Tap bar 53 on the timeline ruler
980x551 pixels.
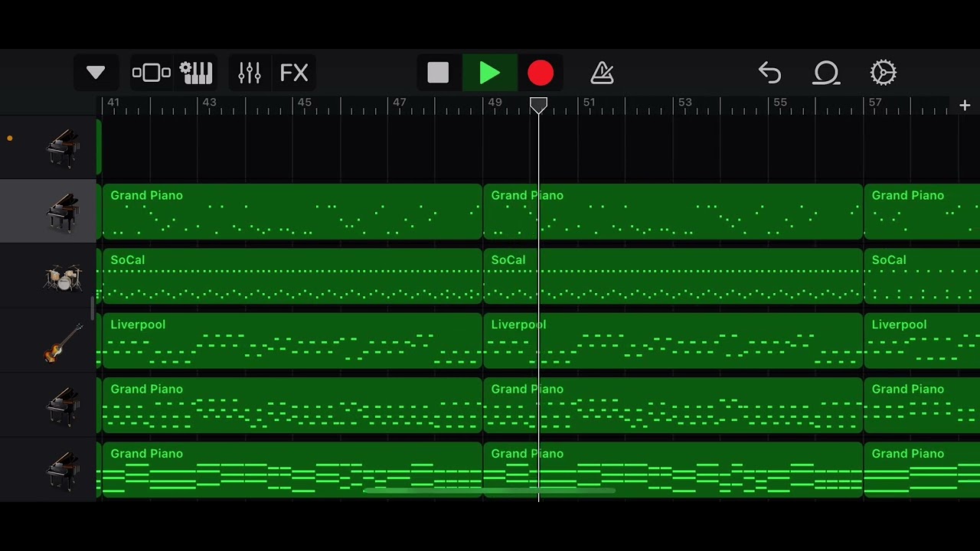(x=684, y=103)
